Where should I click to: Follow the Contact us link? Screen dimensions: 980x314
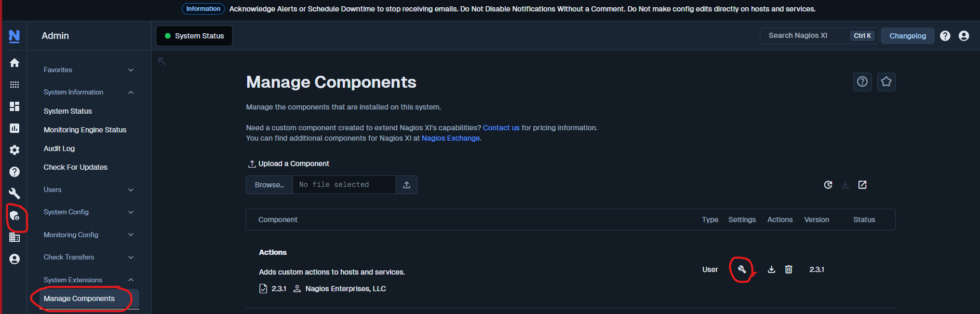point(501,128)
